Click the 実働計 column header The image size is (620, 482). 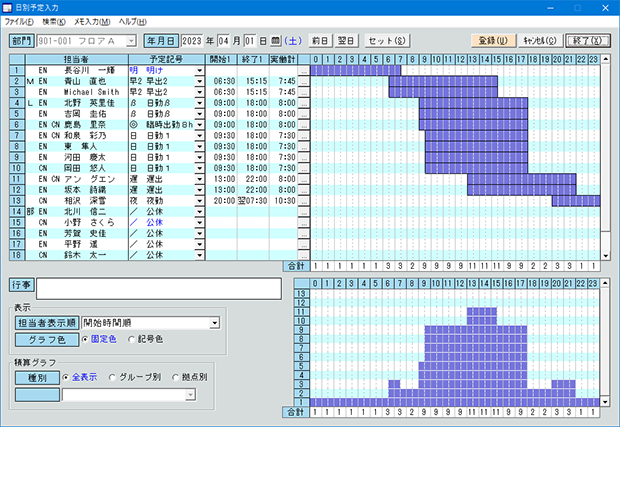284,59
